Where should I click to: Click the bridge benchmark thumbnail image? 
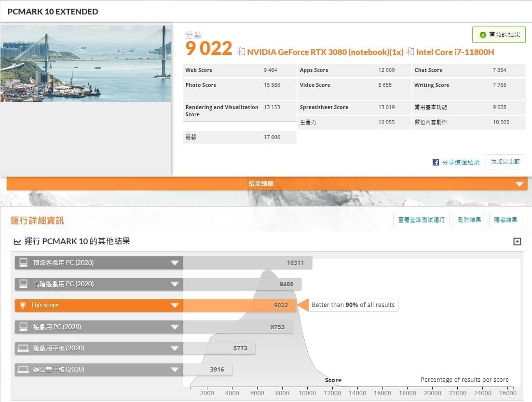click(86, 63)
